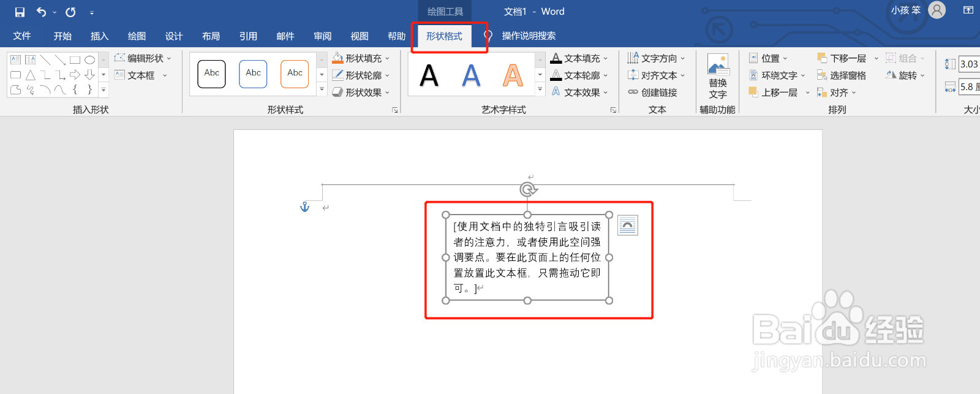
Task: Click the Save icon in the quick access toolbar
Action: (x=20, y=12)
